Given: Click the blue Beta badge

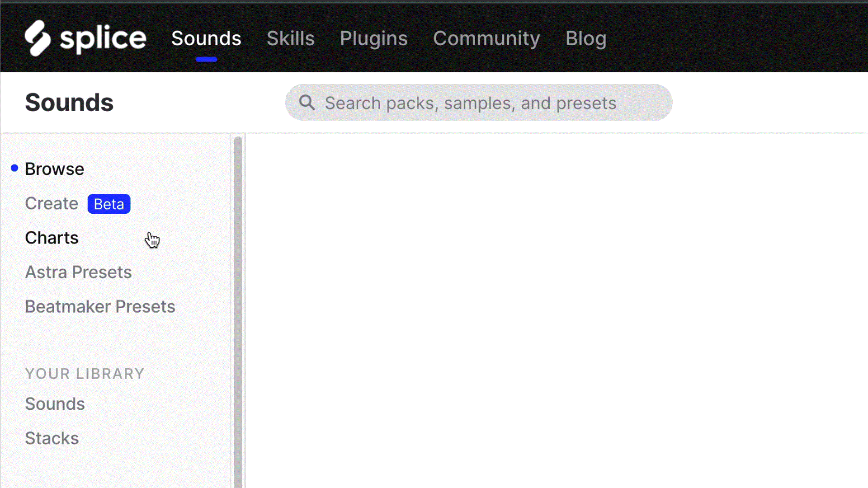Looking at the screenshot, I should pos(109,204).
